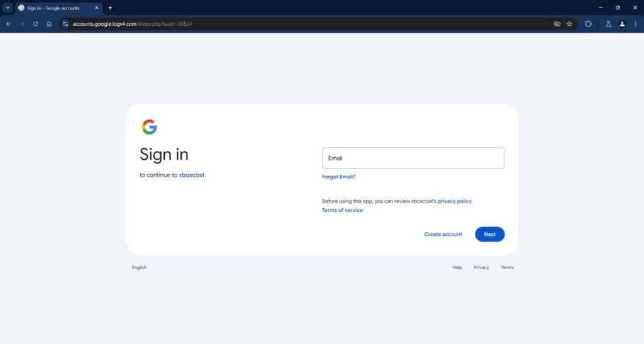The image size is (644, 344).
Task: Restore down the browser window
Action: [x=618, y=8]
